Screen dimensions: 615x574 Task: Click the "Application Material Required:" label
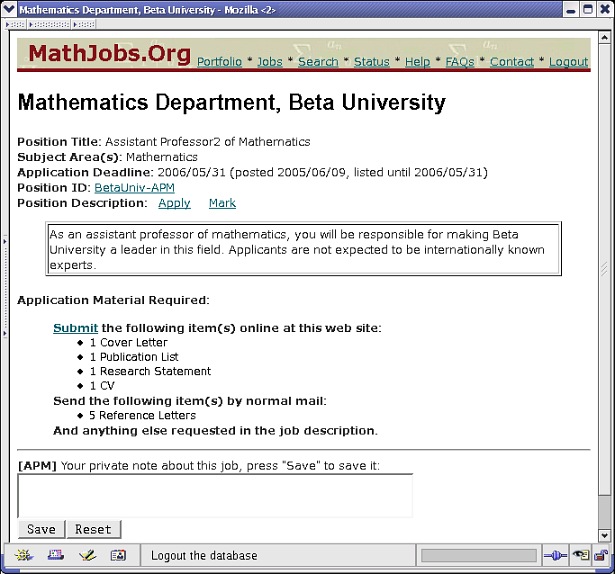(x=113, y=300)
